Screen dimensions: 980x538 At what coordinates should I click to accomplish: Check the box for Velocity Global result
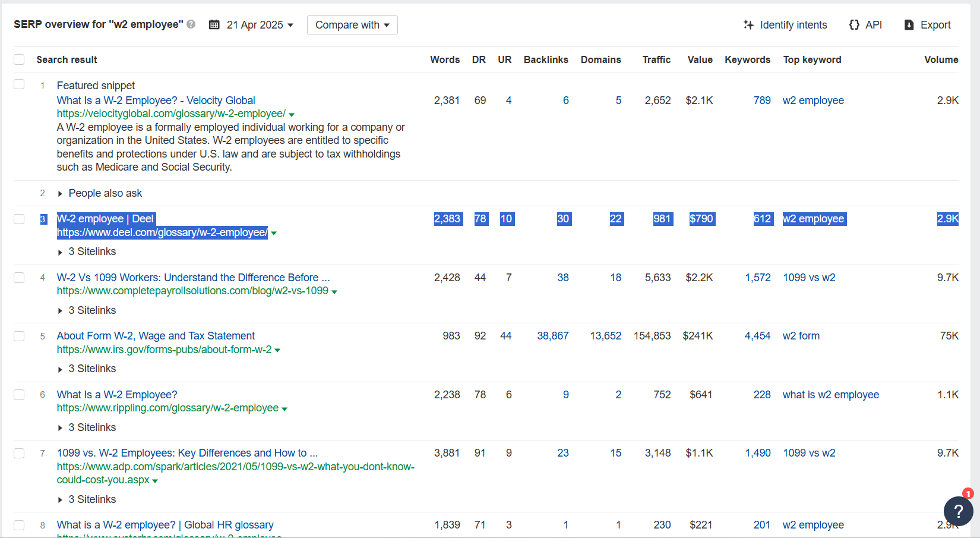[x=19, y=84]
